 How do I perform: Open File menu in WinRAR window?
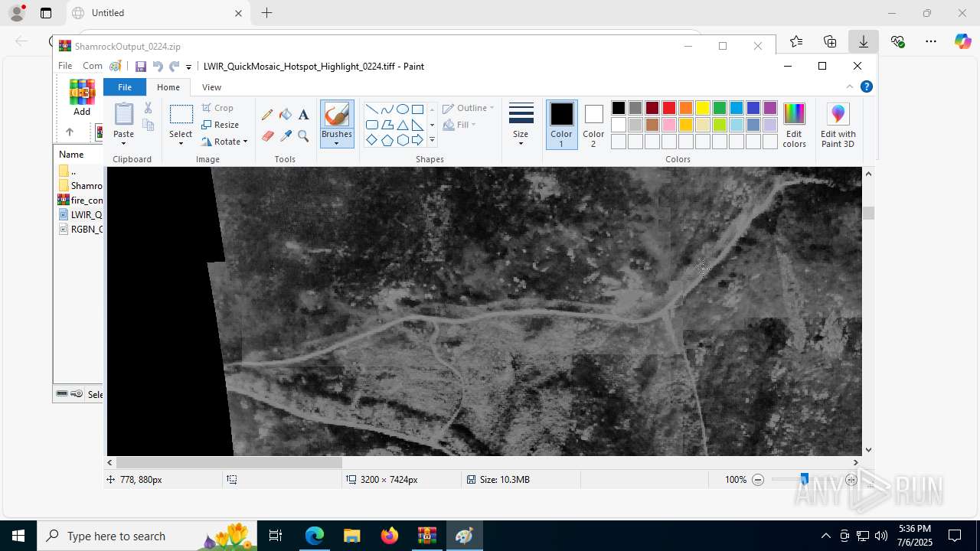65,66
